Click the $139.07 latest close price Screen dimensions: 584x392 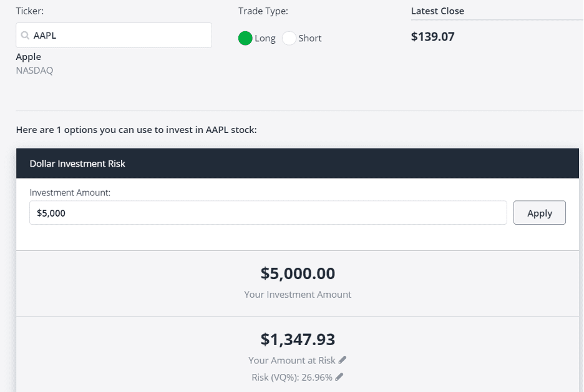[x=433, y=37]
